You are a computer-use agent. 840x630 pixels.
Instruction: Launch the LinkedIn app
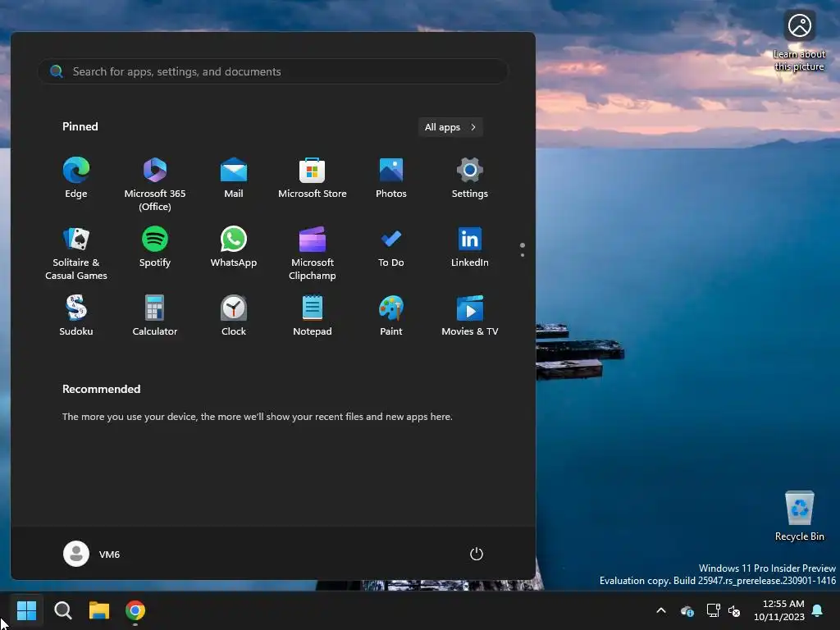point(470,247)
